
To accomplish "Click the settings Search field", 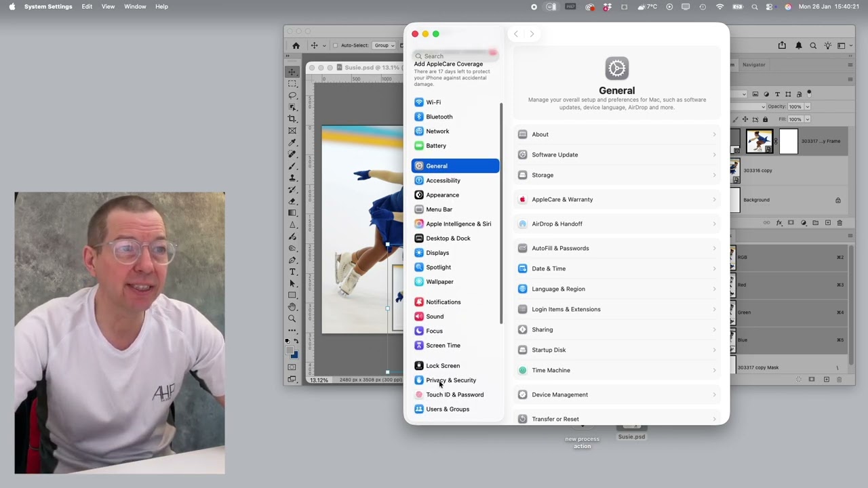I will click(455, 56).
